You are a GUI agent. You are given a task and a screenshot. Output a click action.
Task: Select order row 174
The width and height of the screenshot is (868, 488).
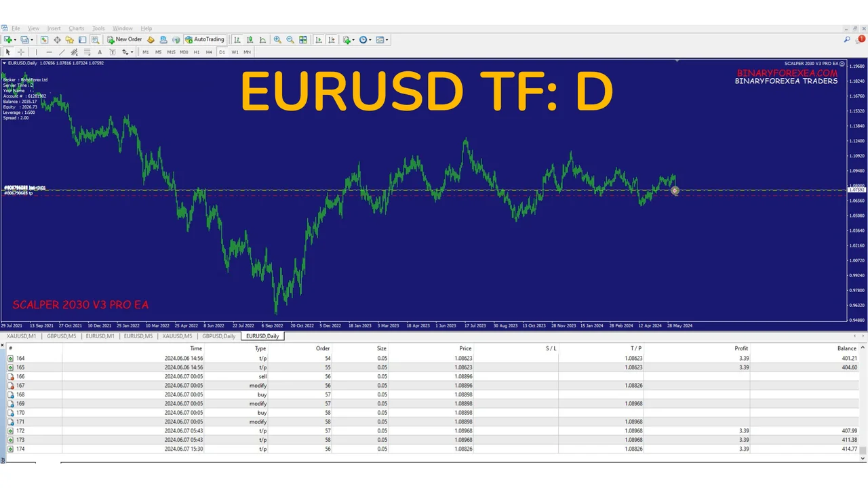tap(434, 449)
